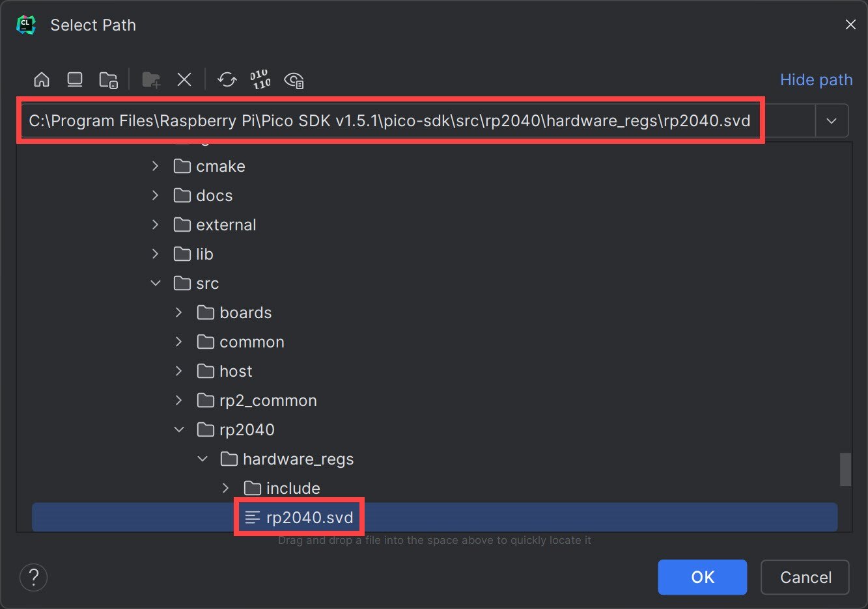The image size is (868, 609).
Task: Jump to the desktop directory icon
Action: (75, 79)
